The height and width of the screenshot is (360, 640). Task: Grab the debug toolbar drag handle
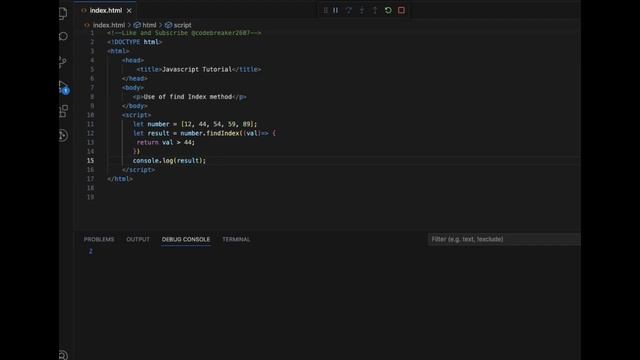point(325,10)
